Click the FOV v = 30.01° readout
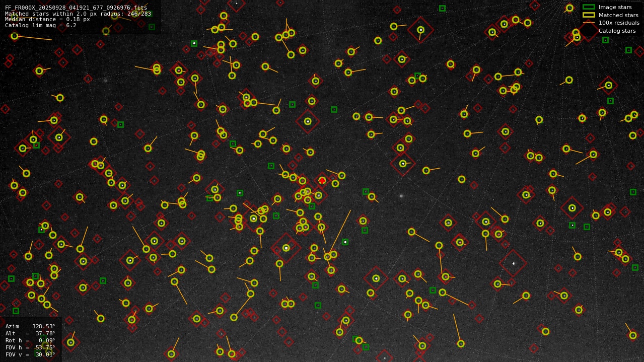The image size is (644, 362). (x=30, y=354)
